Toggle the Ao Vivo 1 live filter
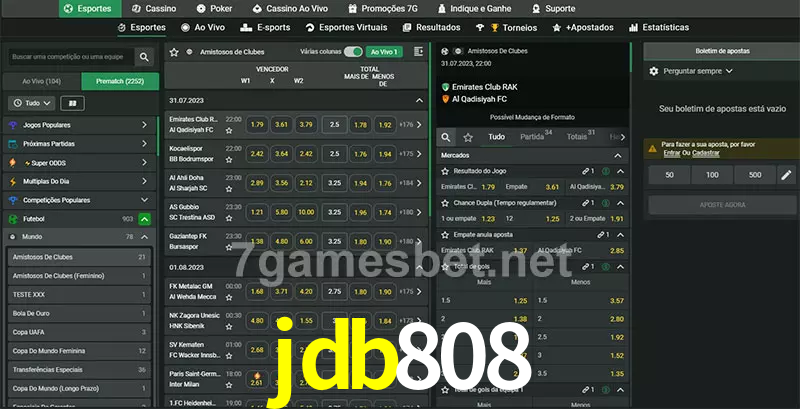 pos(383,51)
